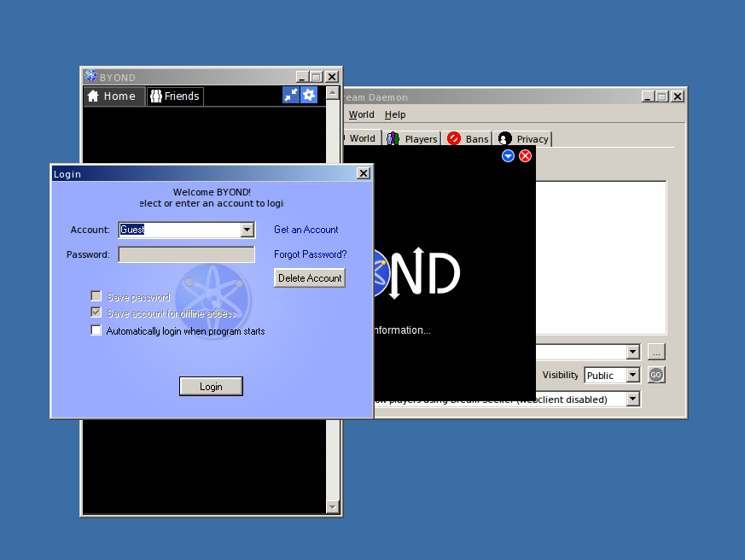Viewport: 745px width, 560px height.
Task: Click the collapse arrows icon in BYOND toolbar
Action: pos(291,95)
